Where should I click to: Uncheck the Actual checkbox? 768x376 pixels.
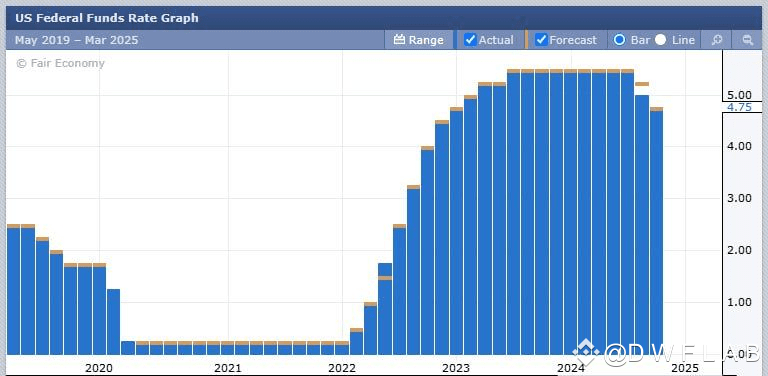pyautogui.click(x=470, y=40)
